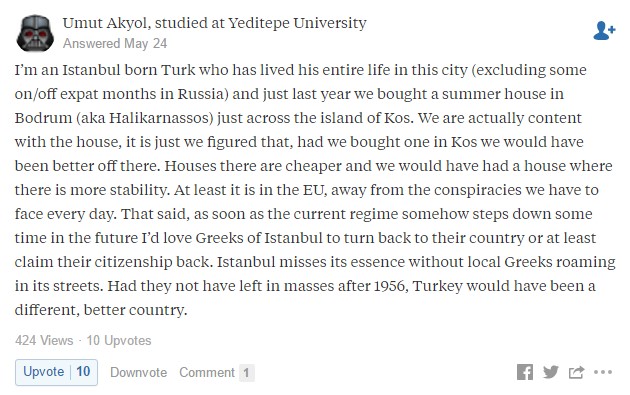Click the answer's first line starting 'I'm an Istanbul'
630x395 pixels.
pyautogui.click(x=301, y=70)
